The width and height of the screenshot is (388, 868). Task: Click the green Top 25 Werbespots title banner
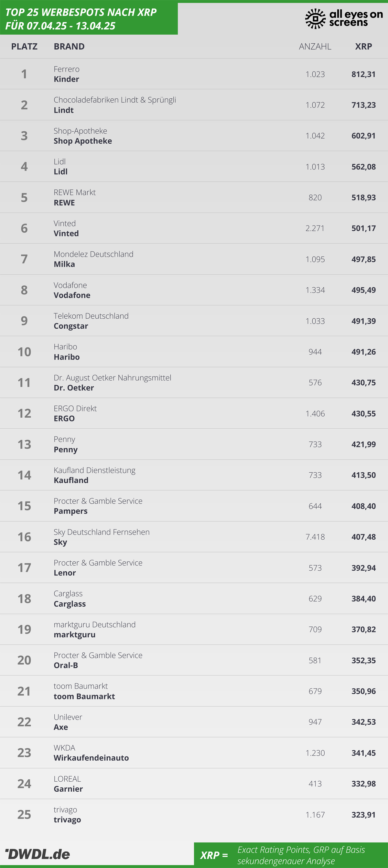tap(89, 19)
